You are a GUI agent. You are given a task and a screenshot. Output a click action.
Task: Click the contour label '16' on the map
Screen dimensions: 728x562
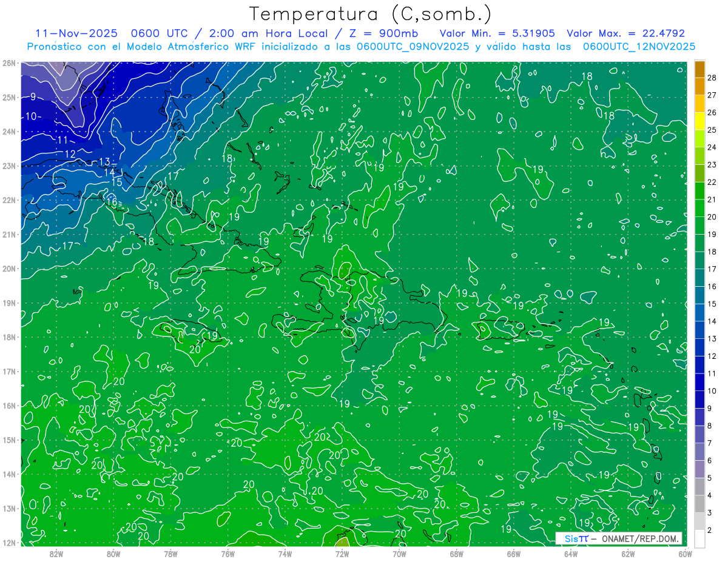pos(112,202)
